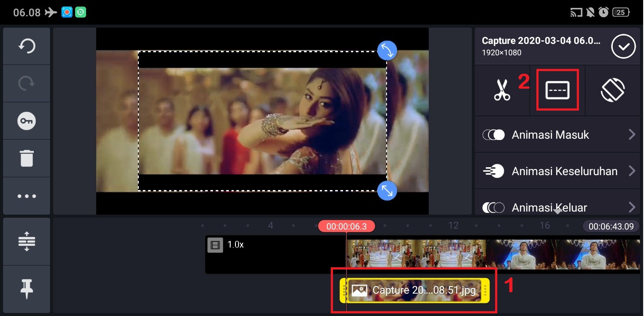Tap the image icon on the jpg layer

pyautogui.click(x=359, y=290)
